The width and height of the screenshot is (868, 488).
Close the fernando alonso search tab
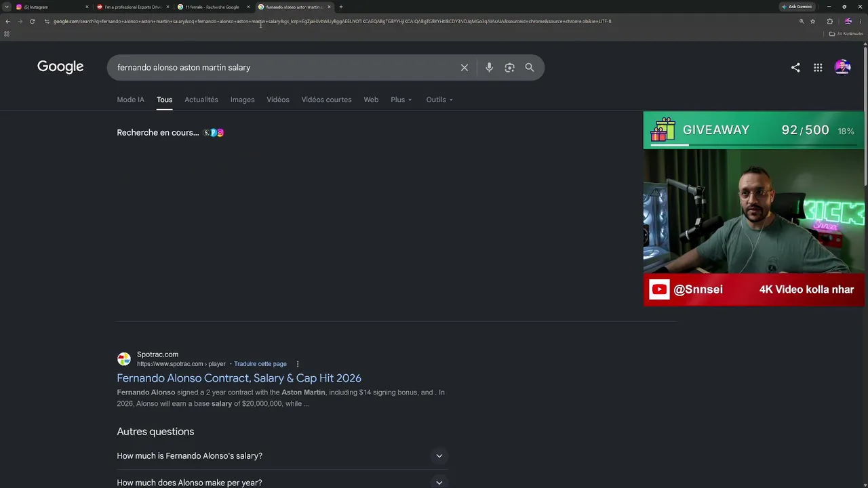coord(329,7)
